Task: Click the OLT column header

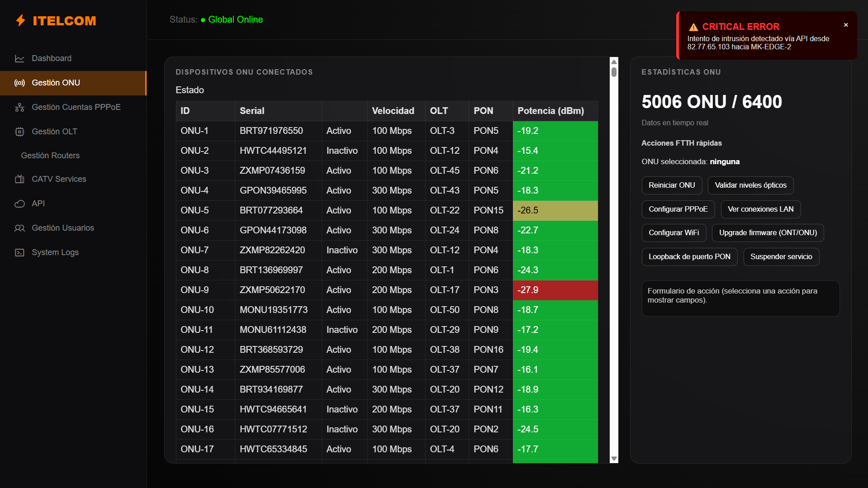Action: tap(446, 111)
